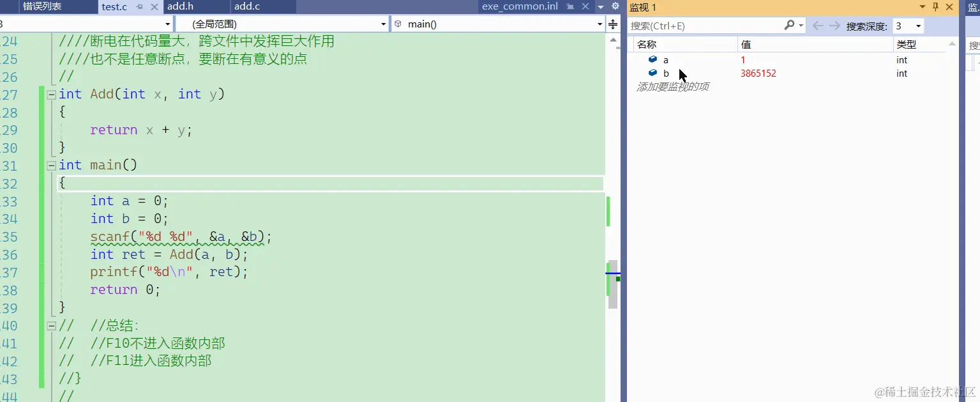Click the F11进入函数内部 comment line
Image resolution: width=980 pixels, height=402 pixels.
pyautogui.click(x=135, y=361)
